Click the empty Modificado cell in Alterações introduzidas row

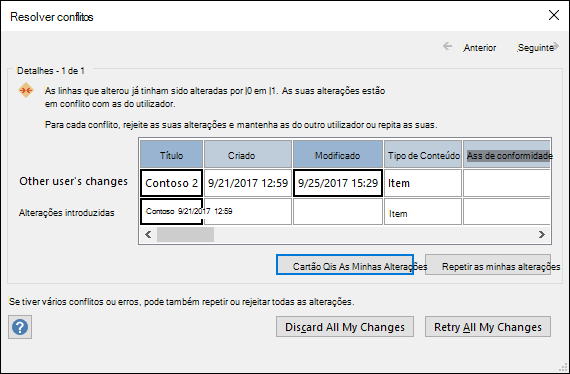click(x=338, y=212)
